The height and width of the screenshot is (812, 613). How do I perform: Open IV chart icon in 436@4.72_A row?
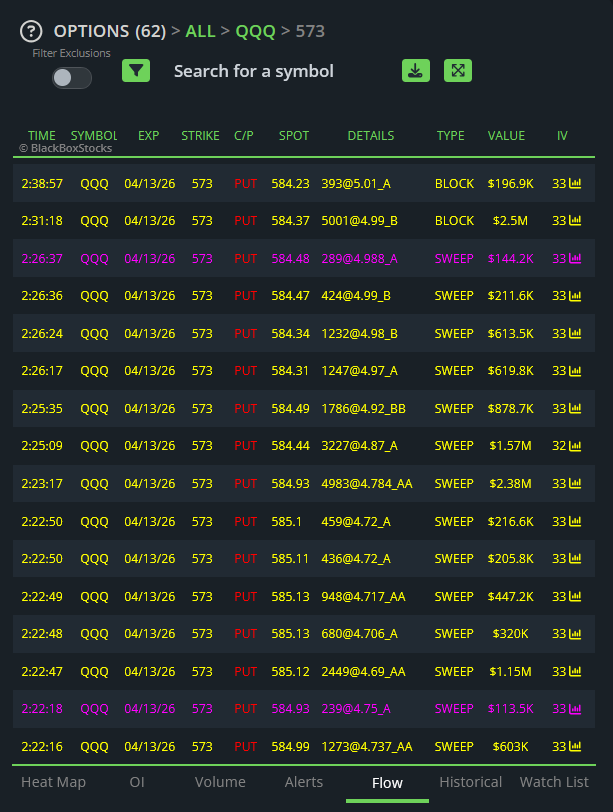(575, 559)
